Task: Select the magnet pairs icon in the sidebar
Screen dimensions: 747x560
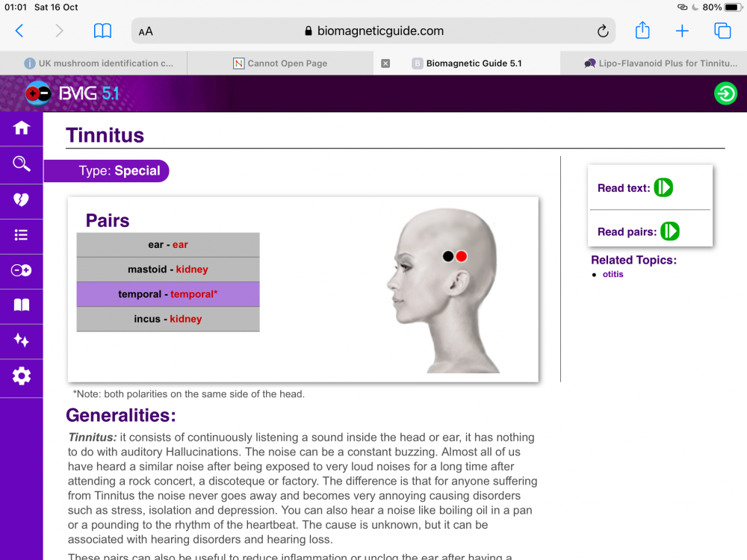Action: [21, 270]
